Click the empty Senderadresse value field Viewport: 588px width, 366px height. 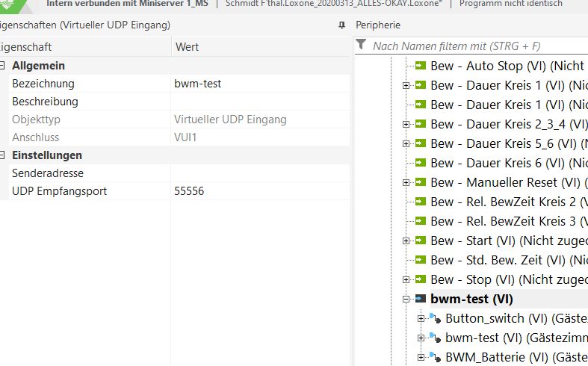coord(260,173)
